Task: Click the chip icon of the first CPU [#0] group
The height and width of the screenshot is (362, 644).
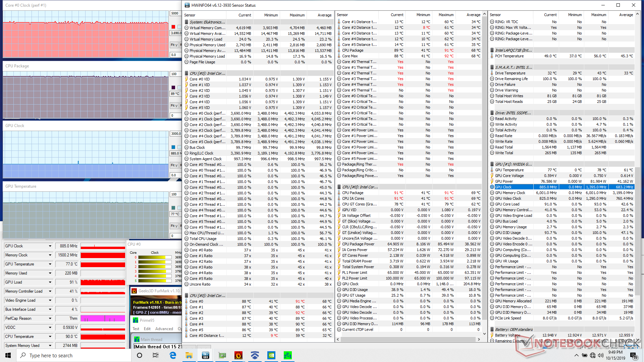Action: tap(186, 73)
